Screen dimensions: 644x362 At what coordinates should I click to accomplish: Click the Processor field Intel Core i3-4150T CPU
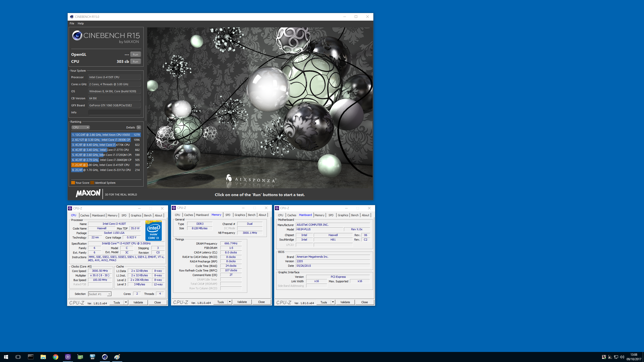click(x=114, y=77)
